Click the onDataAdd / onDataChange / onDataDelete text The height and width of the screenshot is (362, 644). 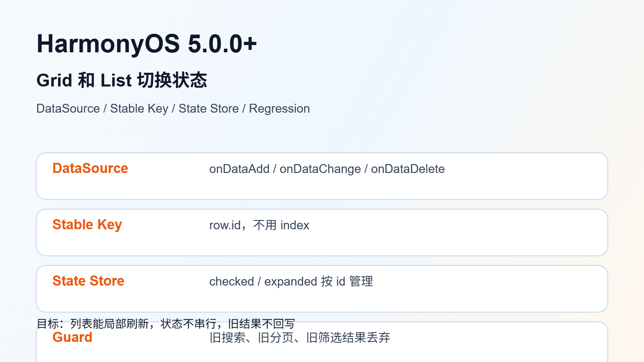click(x=327, y=169)
